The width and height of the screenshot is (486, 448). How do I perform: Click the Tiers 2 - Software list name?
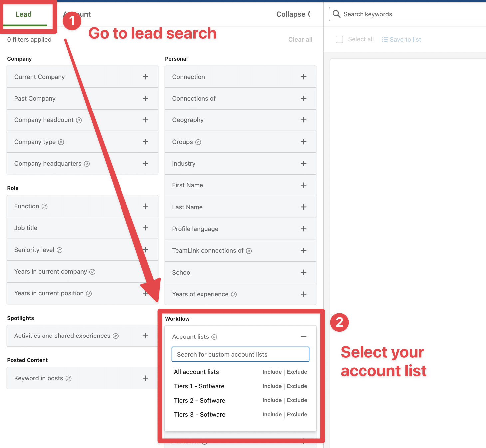point(199,400)
